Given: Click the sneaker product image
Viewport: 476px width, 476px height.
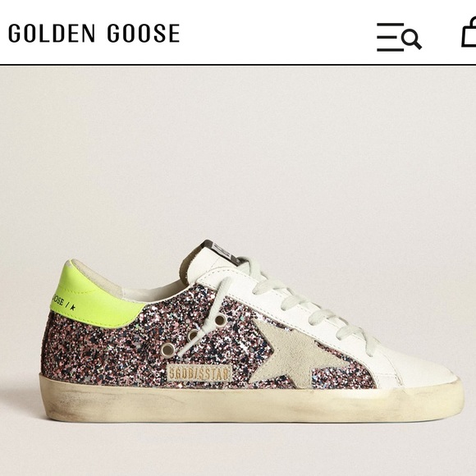Looking at the screenshot, I should (x=251, y=331).
